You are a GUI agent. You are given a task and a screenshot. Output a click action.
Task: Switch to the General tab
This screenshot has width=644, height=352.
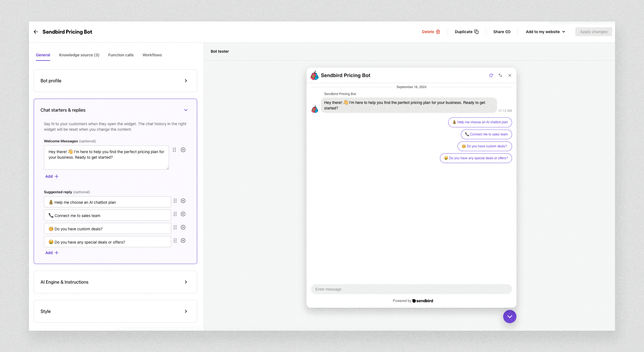point(43,55)
